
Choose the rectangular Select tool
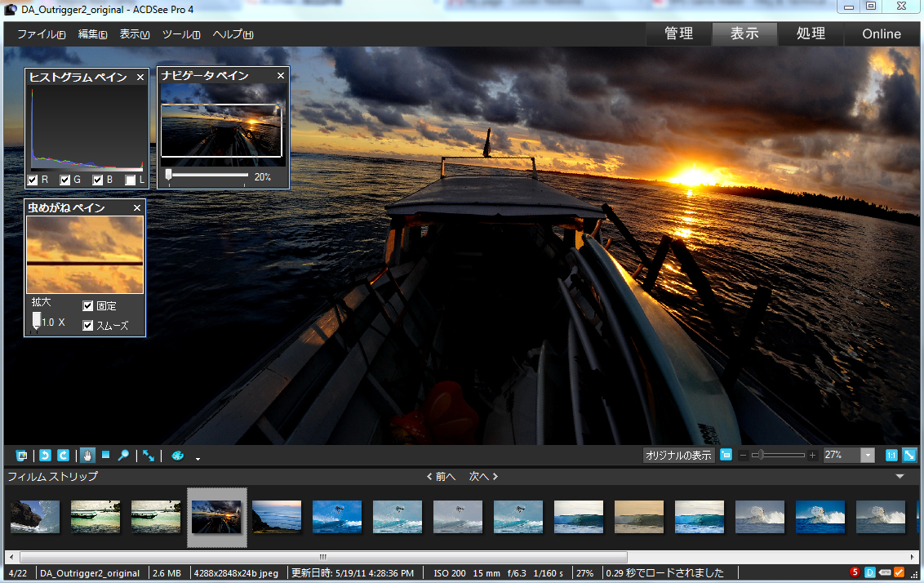click(105, 455)
